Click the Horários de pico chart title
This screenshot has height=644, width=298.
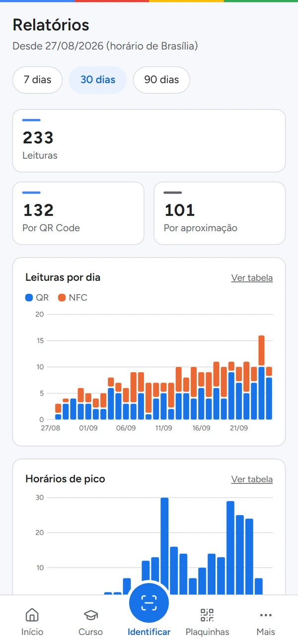point(65,479)
